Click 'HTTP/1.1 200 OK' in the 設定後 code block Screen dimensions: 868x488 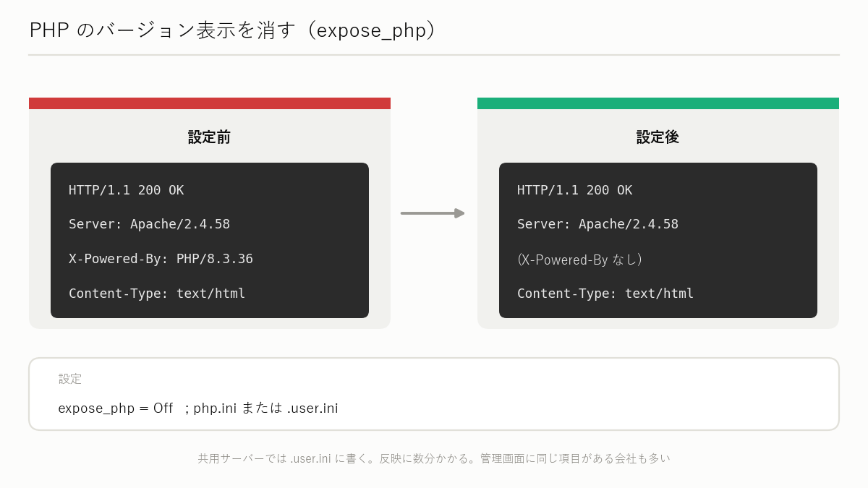575,190
